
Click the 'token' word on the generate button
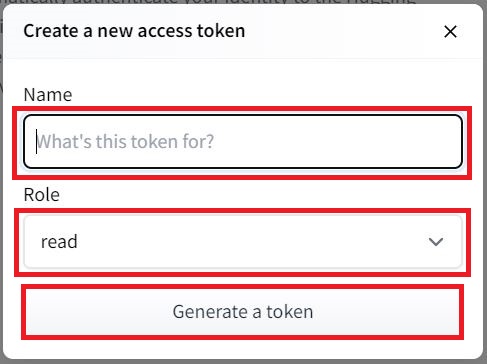point(290,312)
